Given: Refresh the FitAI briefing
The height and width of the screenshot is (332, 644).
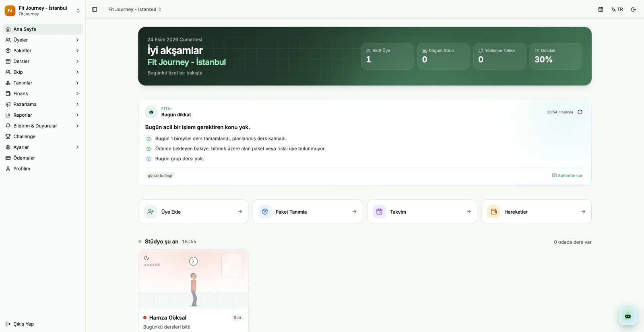Looking at the screenshot, I should 580,112.
